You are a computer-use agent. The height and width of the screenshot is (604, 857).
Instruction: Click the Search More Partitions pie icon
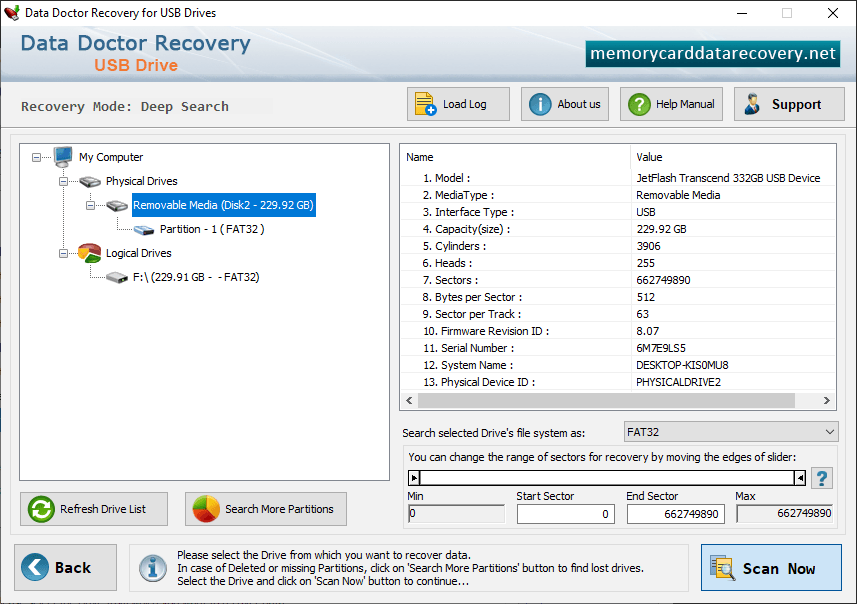pyautogui.click(x=206, y=509)
